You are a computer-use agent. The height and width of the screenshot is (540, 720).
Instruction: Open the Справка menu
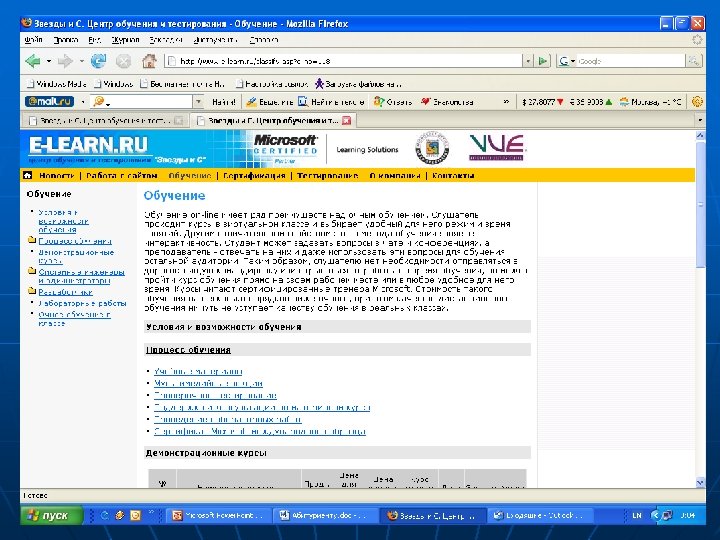[264, 40]
